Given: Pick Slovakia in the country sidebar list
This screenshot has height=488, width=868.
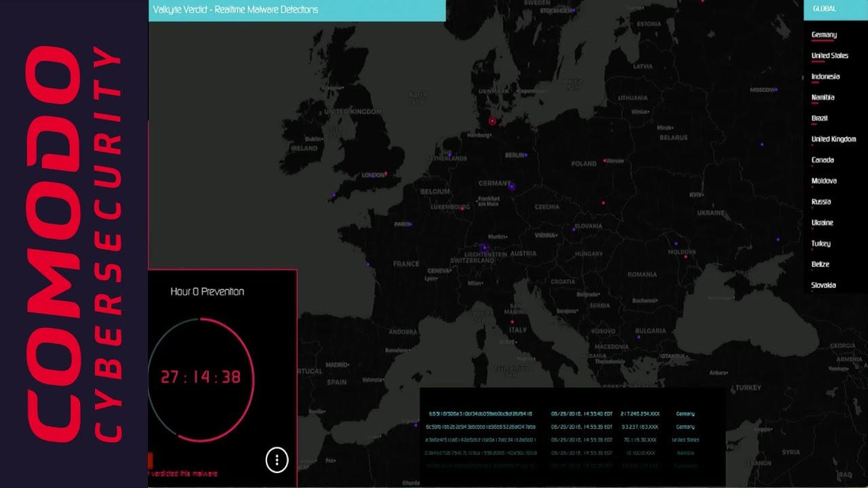Looking at the screenshot, I should click(823, 285).
